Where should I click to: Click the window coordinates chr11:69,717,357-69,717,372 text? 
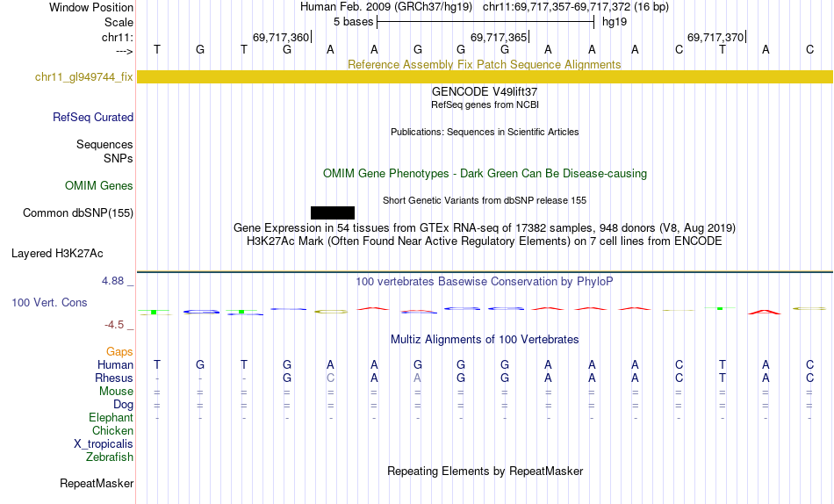pos(557,7)
